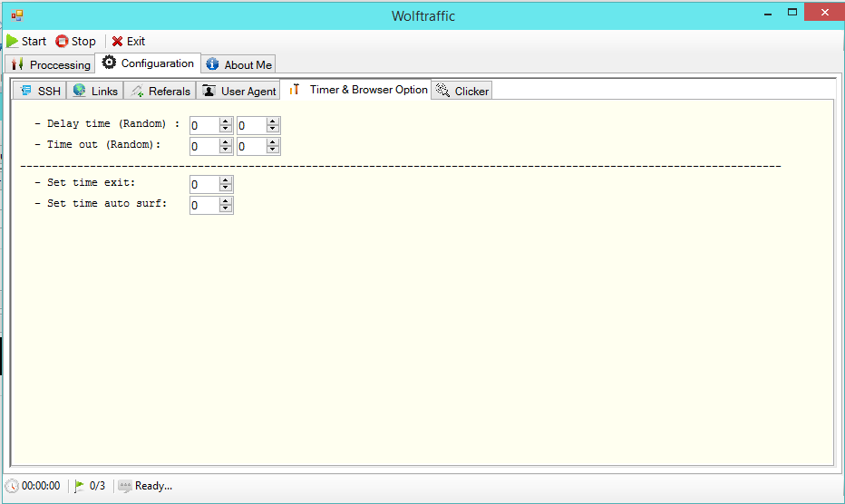Increase the first Delay time value
845x504 pixels.
click(x=226, y=121)
